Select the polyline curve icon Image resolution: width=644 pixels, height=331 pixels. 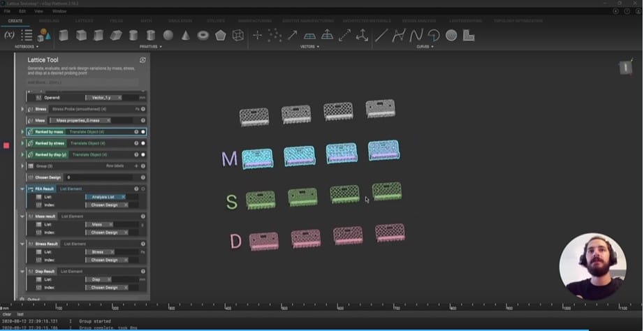click(398, 36)
